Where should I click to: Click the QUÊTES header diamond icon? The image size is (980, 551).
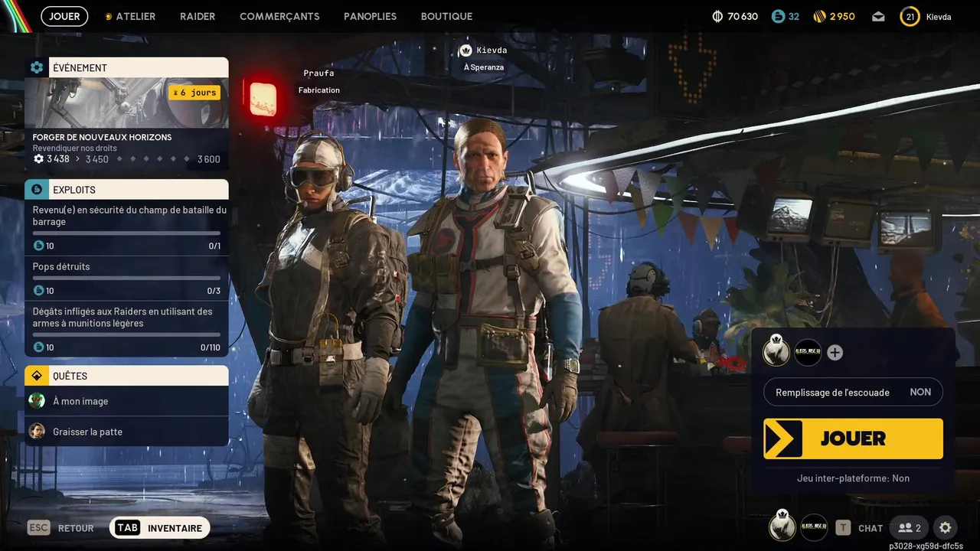pos(37,376)
